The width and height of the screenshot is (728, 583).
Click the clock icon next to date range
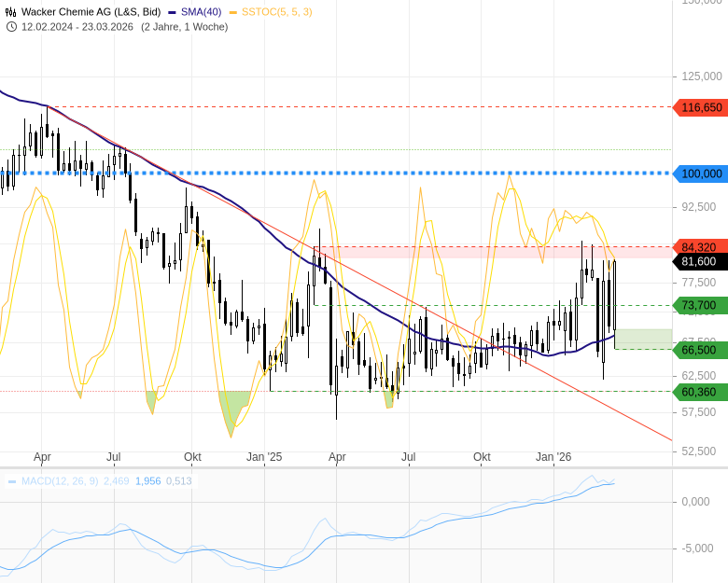click(11, 26)
